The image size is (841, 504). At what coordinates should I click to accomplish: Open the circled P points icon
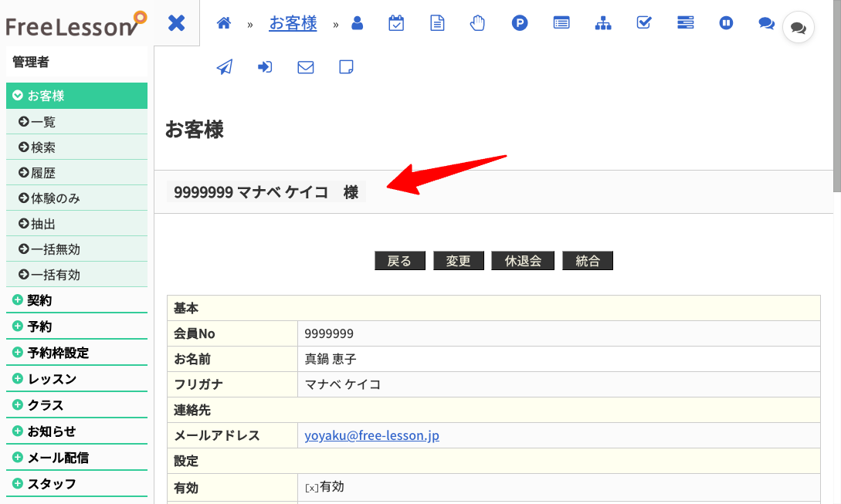point(519,23)
